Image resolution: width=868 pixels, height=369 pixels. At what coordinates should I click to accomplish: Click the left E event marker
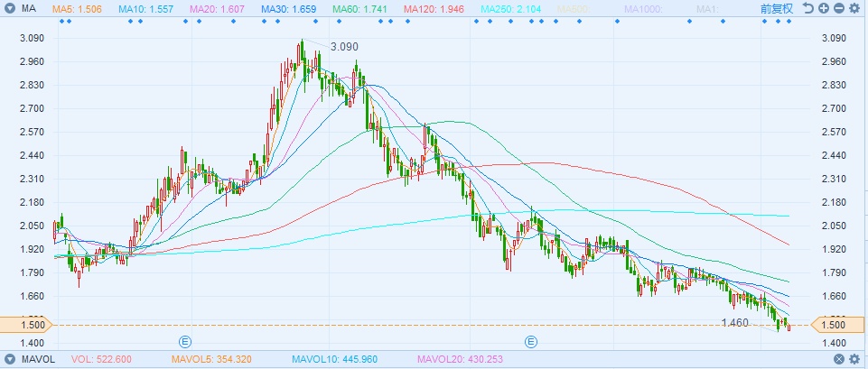point(185,342)
